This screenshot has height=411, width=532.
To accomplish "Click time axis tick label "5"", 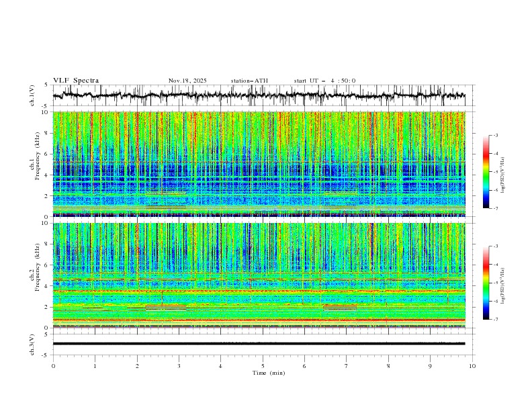I will (263, 366).
